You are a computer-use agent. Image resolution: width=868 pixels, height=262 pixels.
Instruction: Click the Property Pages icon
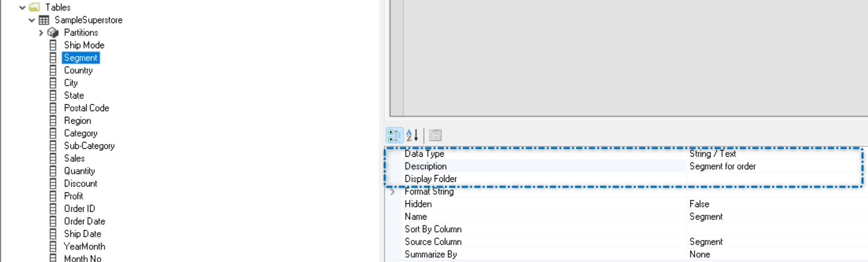[435, 135]
